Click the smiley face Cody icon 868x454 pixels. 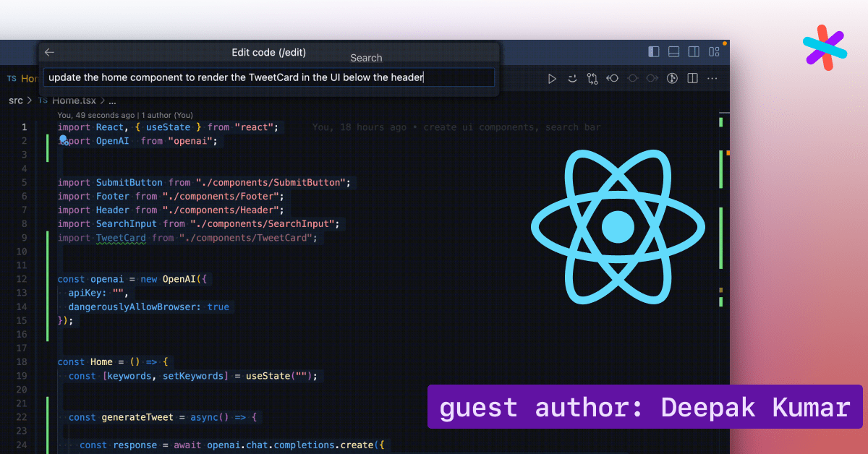(x=572, y=78)
